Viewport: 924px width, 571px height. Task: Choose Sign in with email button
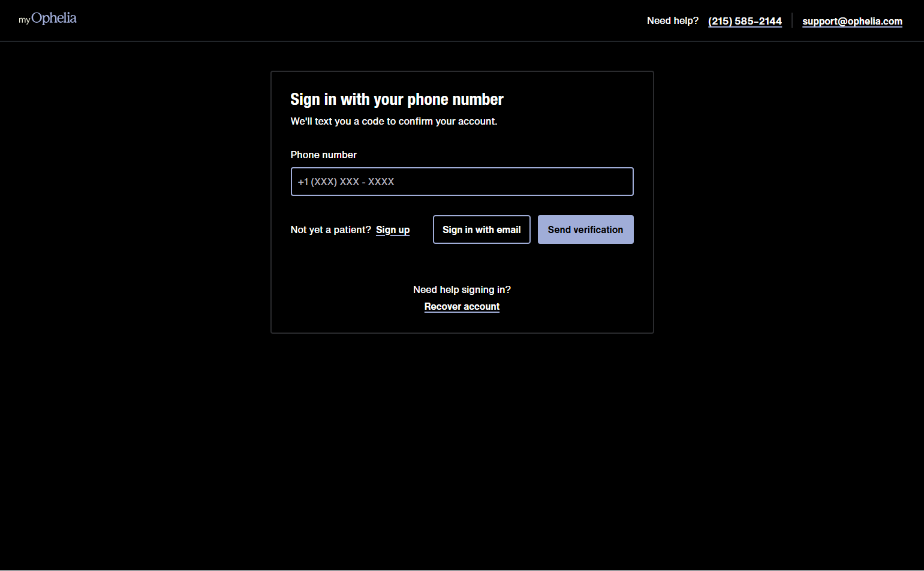click(481, 229)
